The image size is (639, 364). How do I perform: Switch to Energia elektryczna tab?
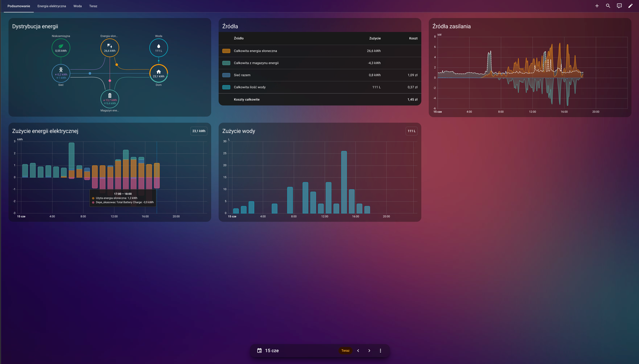point(52,6)
